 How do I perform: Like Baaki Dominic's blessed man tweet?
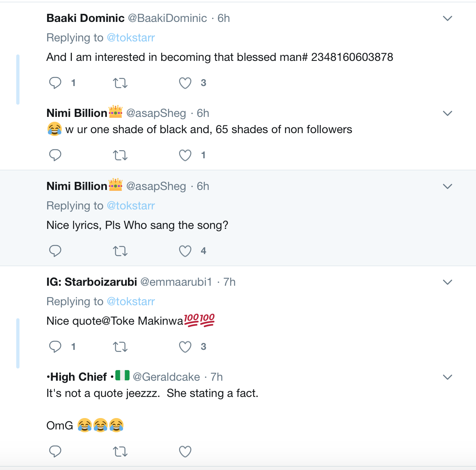[185, 83]
